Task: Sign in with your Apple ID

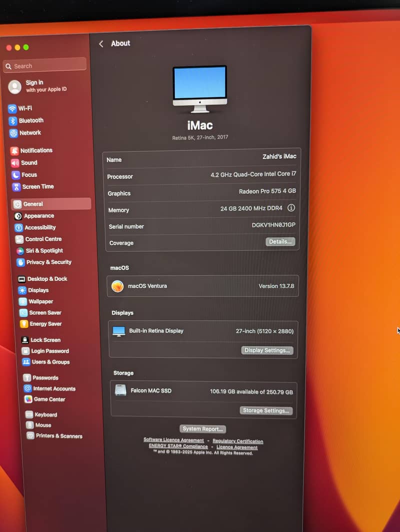Action: [x=37, y=86]
